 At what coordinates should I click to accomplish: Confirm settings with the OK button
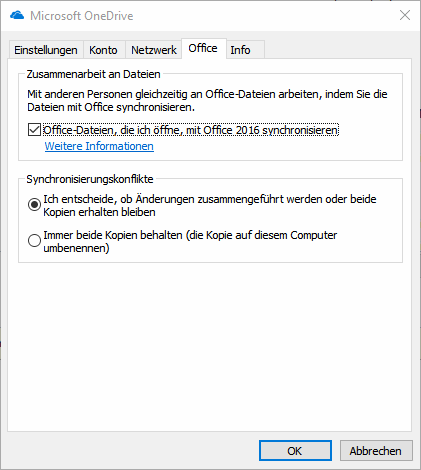click(295, 451)
